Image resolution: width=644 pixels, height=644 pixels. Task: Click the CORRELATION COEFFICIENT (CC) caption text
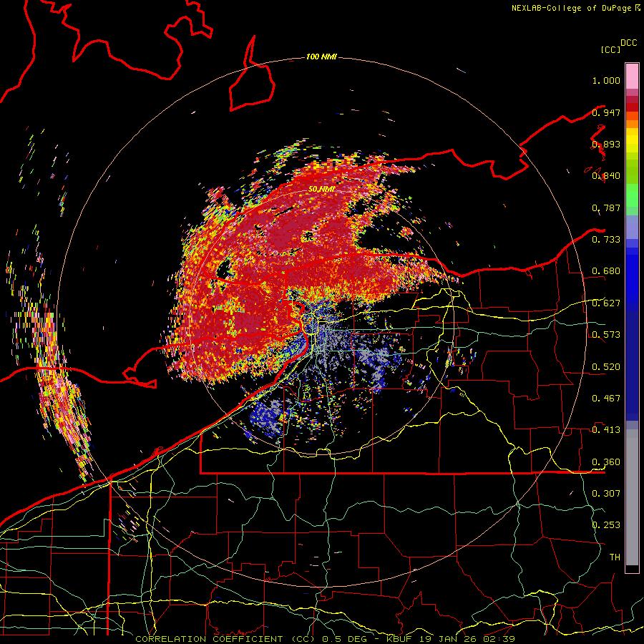[225, 639]
